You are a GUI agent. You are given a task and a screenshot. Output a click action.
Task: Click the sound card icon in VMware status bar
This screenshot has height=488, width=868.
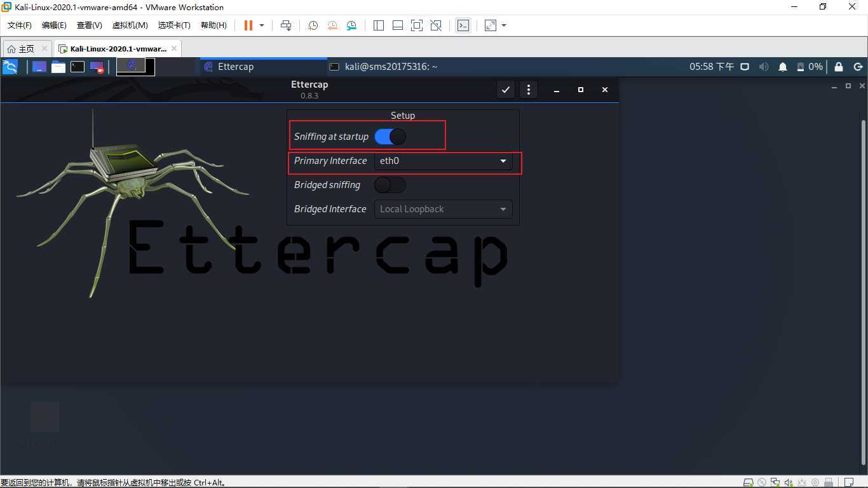(789, 483)
